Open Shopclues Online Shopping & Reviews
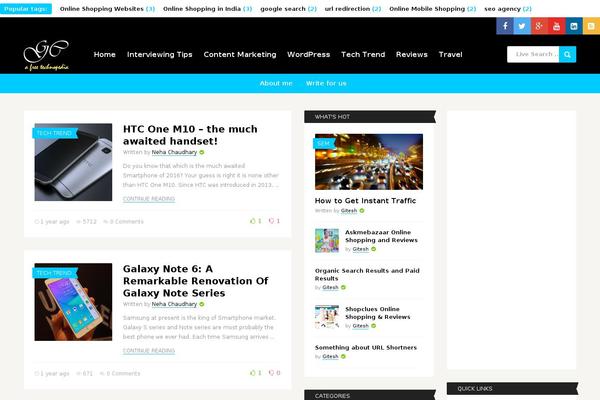Image resolution: width=600 pixels, height=400 pixels. point(377,313)
